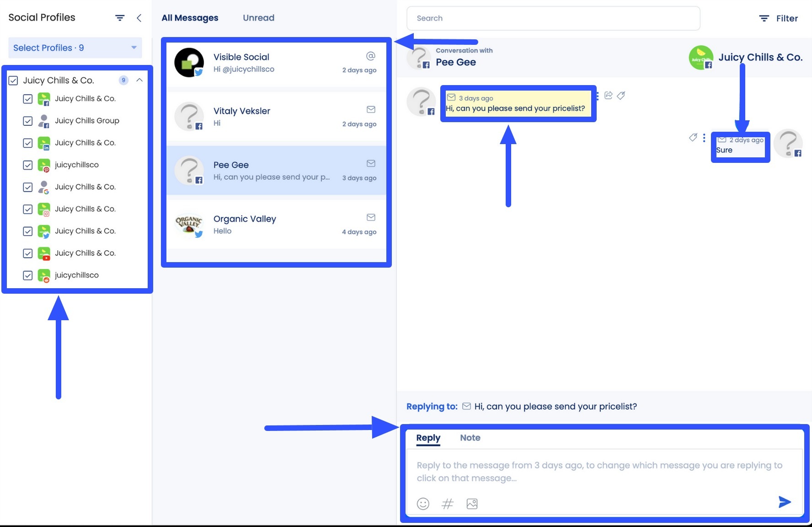Toggle the checkbox for the Juicy Chills & Co. LinkedIn profile
This screenshot has width=812, height=527.
pos(27,143)
